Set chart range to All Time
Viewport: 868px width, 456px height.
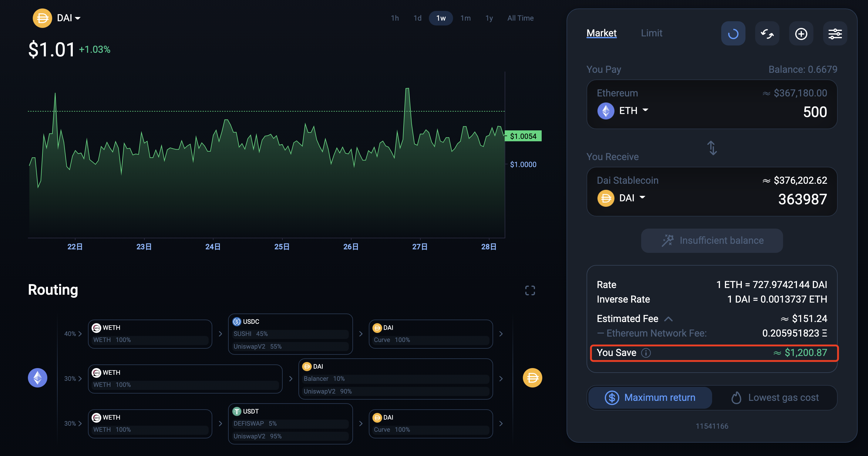click(520, 18)
